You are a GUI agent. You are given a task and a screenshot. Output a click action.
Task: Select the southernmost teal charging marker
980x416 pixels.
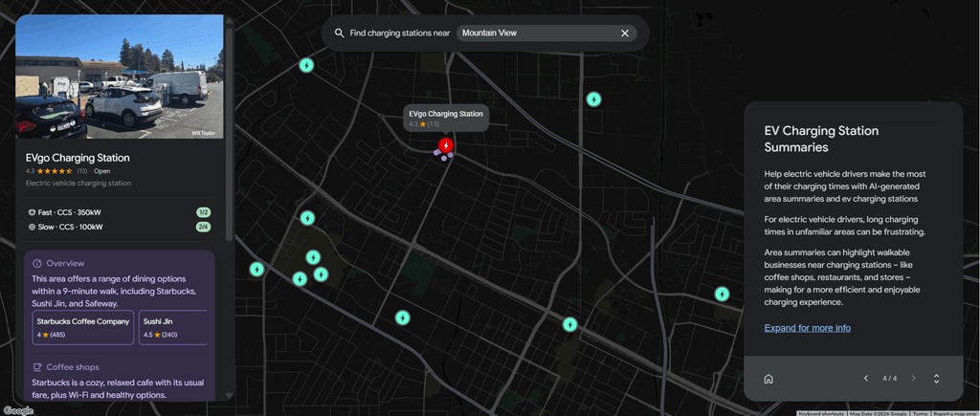pyautogui.click(x=569, y=324)
